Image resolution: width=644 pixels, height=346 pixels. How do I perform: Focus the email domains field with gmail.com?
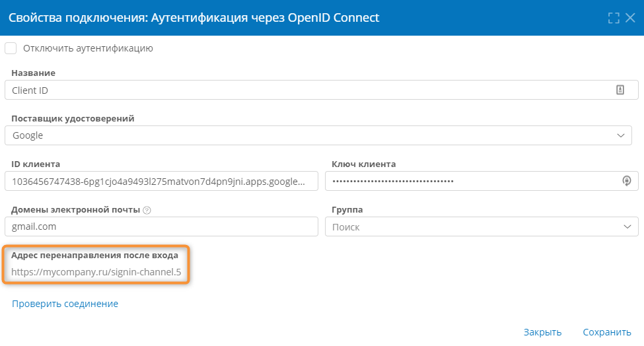point(161,226)
